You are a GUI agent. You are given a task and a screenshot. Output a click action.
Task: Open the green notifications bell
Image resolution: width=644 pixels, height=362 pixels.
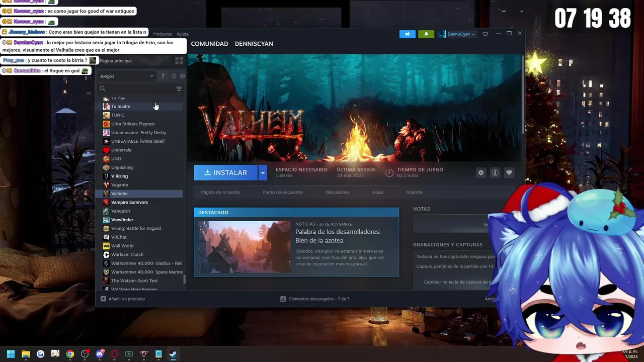(x=426, y=34)
